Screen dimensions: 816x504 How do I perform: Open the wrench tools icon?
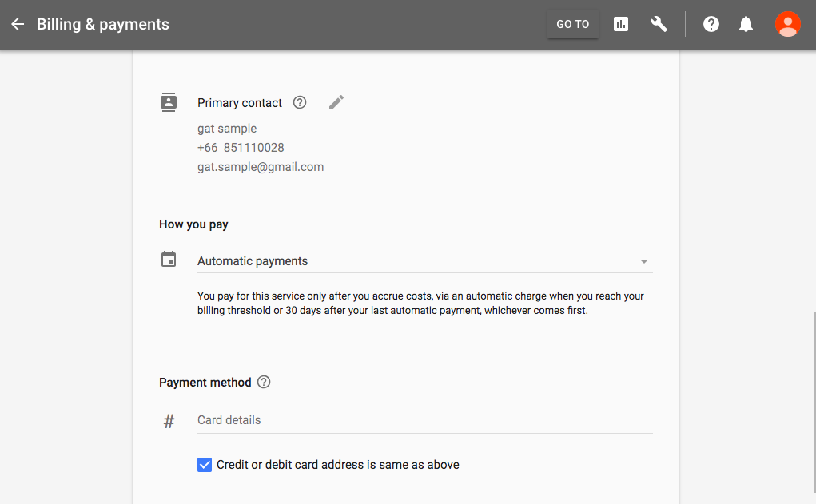click(659, 24)
